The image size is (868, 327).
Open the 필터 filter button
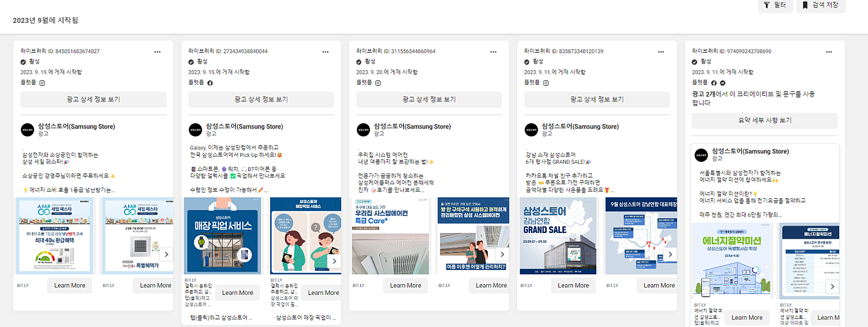pyautogui.click(x=775, y=5)
